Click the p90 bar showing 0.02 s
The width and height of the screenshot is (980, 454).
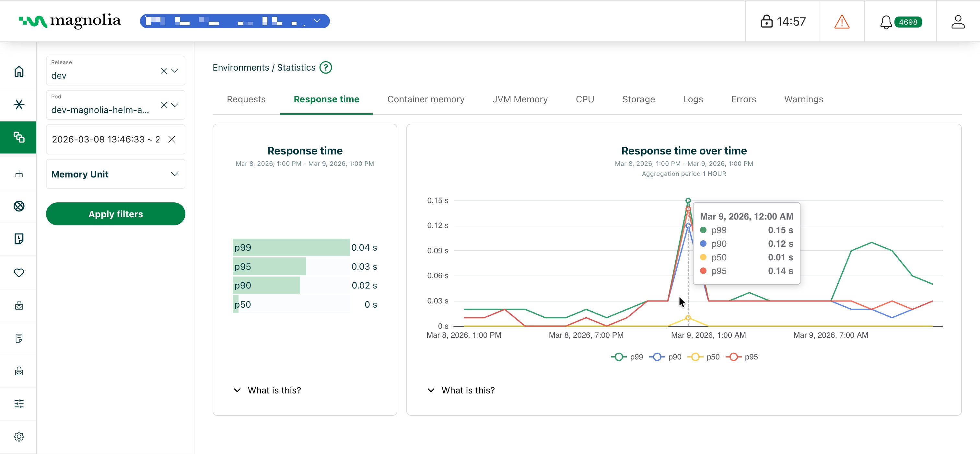pyautogui.click(x=266, y=286)
